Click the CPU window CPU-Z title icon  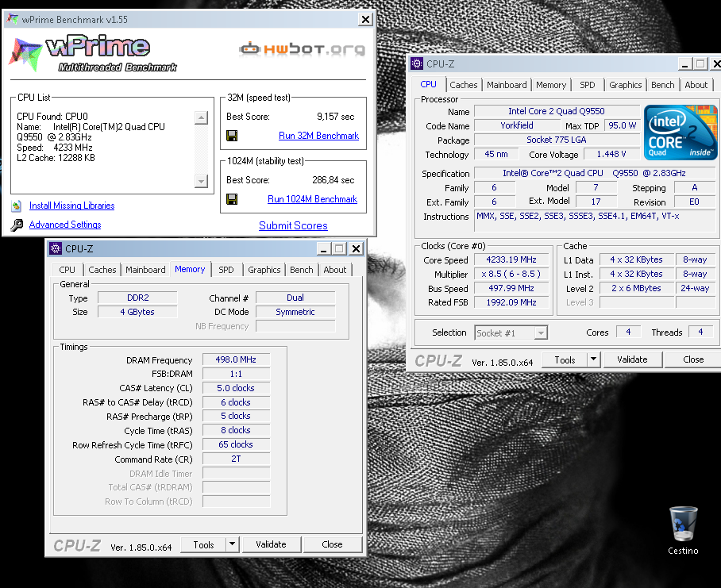coord(417,63)
